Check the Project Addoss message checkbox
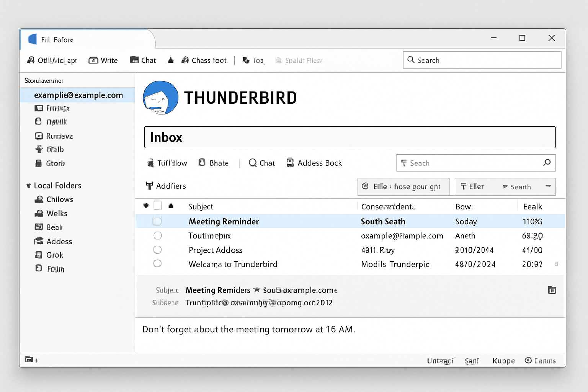This screenshot has height=392, width=588. point(157,250)
